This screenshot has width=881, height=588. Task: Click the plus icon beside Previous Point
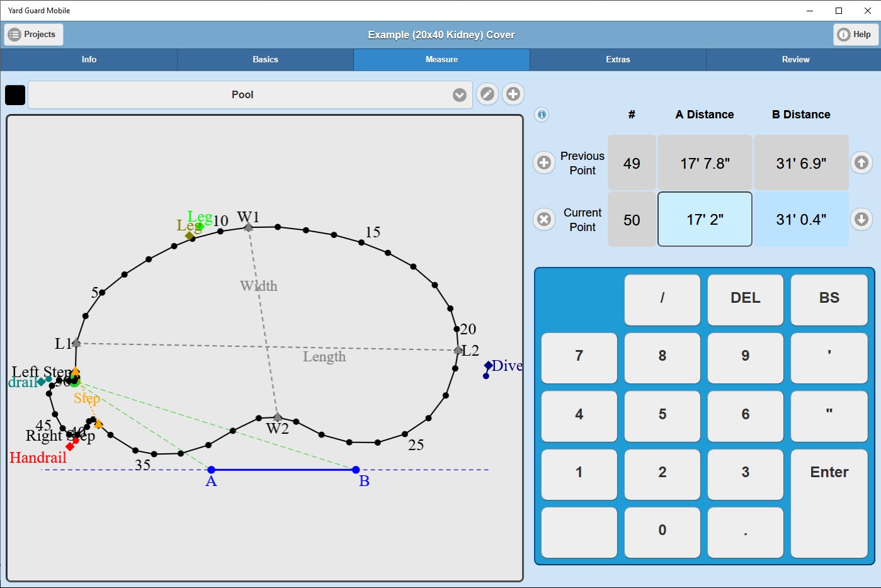tap(544, 162)
